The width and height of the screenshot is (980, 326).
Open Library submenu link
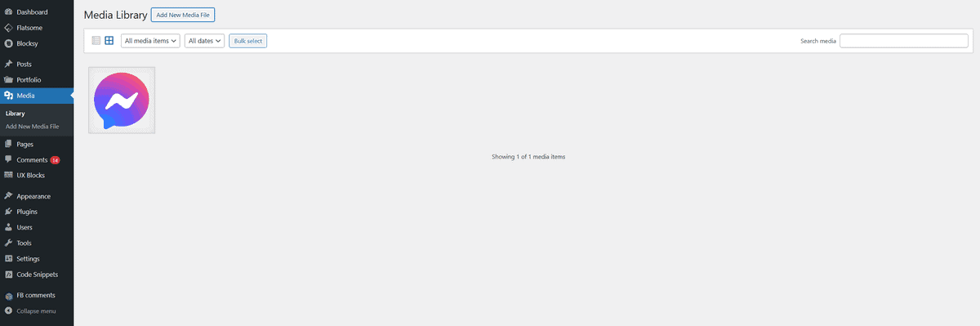coord(15,114)
